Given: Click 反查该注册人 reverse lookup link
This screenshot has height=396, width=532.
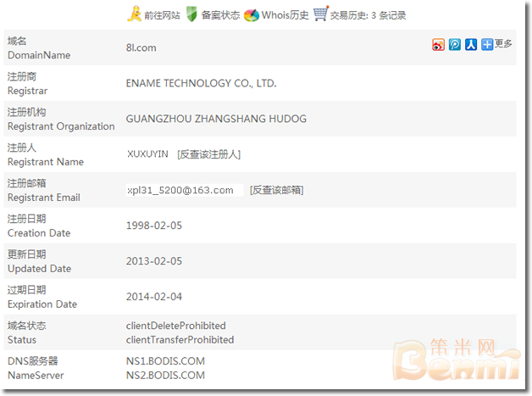Looking at the screenshot, I should (209, 154).
